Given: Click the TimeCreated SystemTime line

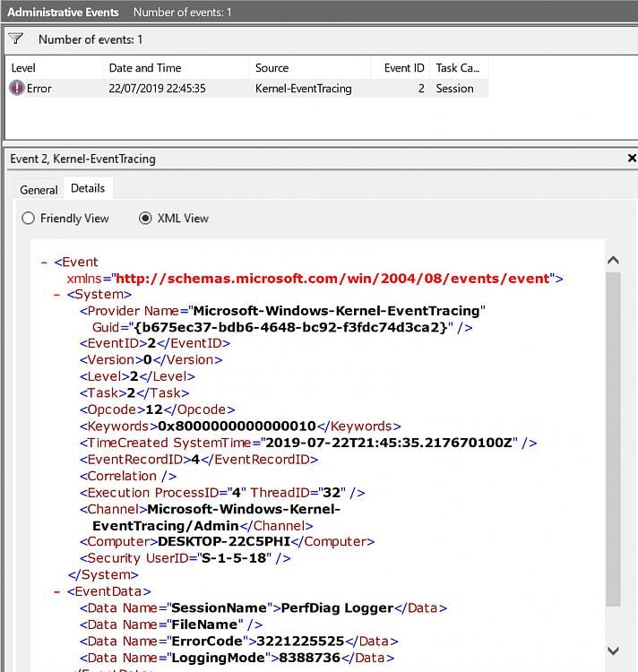Looking at the screenshot, I should coord(308,443).
